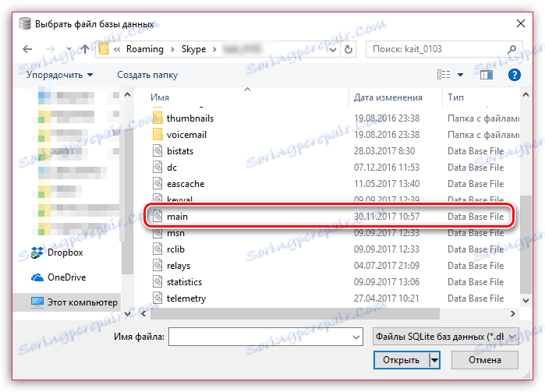Click the magnifier search icon

click(x=511, y=49)
